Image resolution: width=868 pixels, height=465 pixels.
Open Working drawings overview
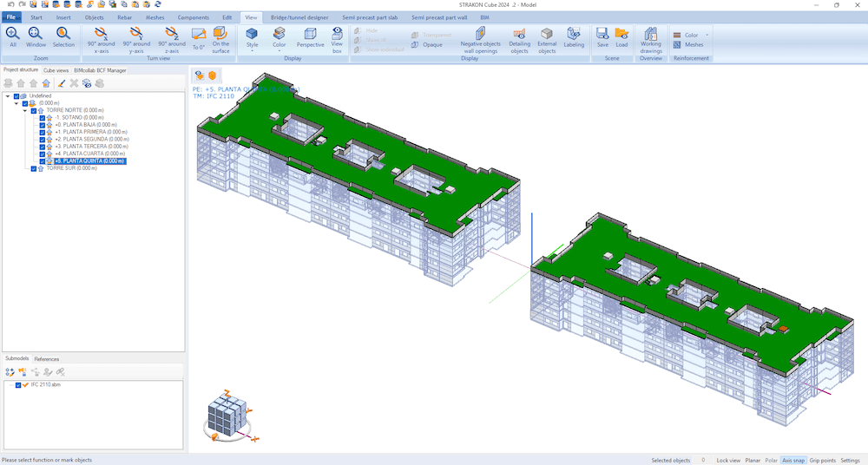point(650,38)
